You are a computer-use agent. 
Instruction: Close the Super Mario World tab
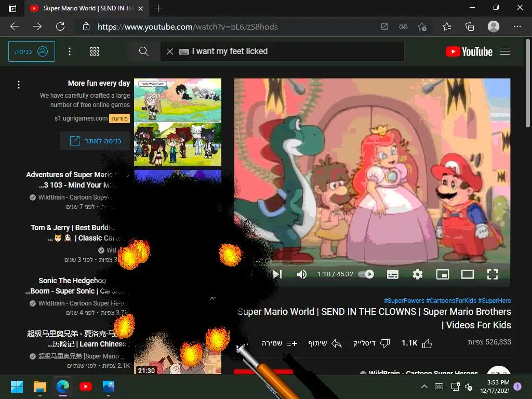(x=140, y=8)
